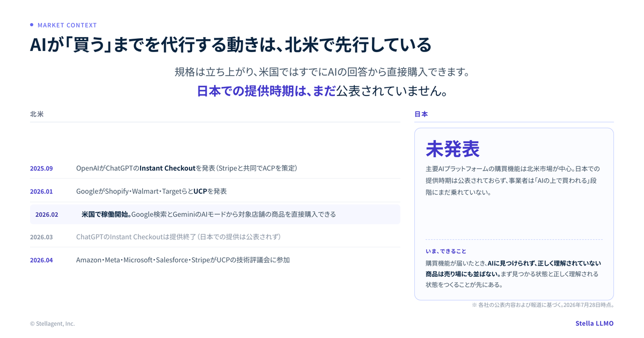
Task: Click the © Stellagent, Inc. footer text
Action: coord(53,324)
